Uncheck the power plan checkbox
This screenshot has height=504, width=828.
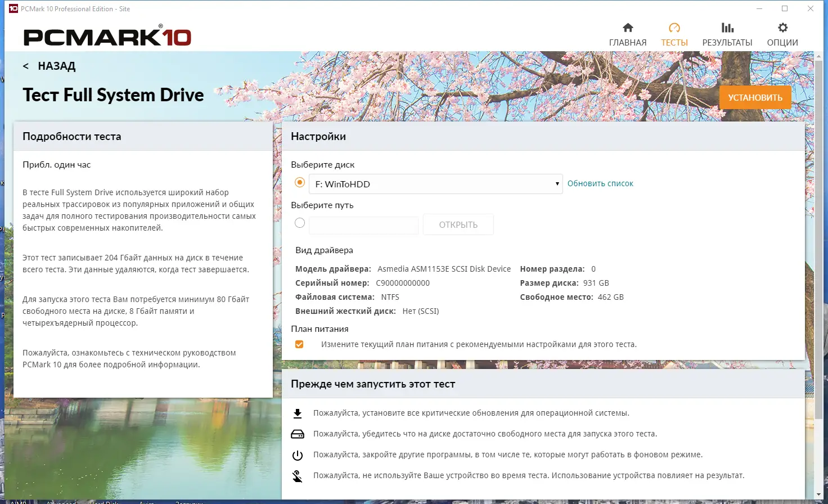[x=299, y=344]
